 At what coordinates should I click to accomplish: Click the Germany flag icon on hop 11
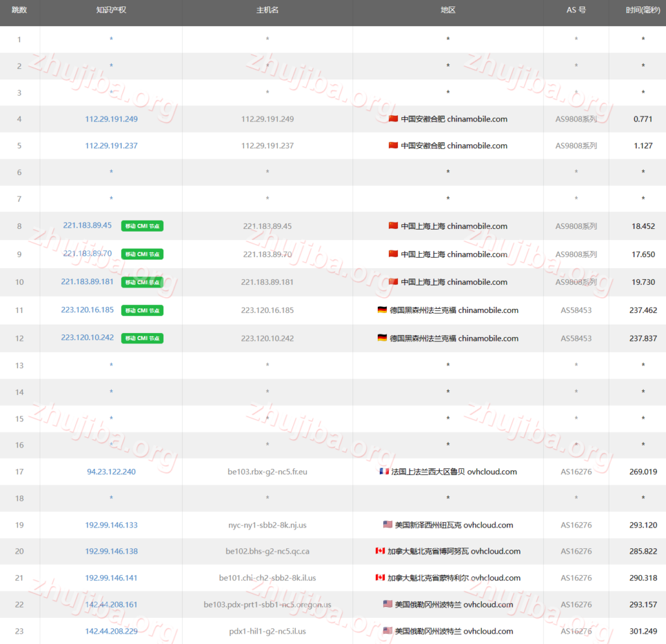pos(381,310)
